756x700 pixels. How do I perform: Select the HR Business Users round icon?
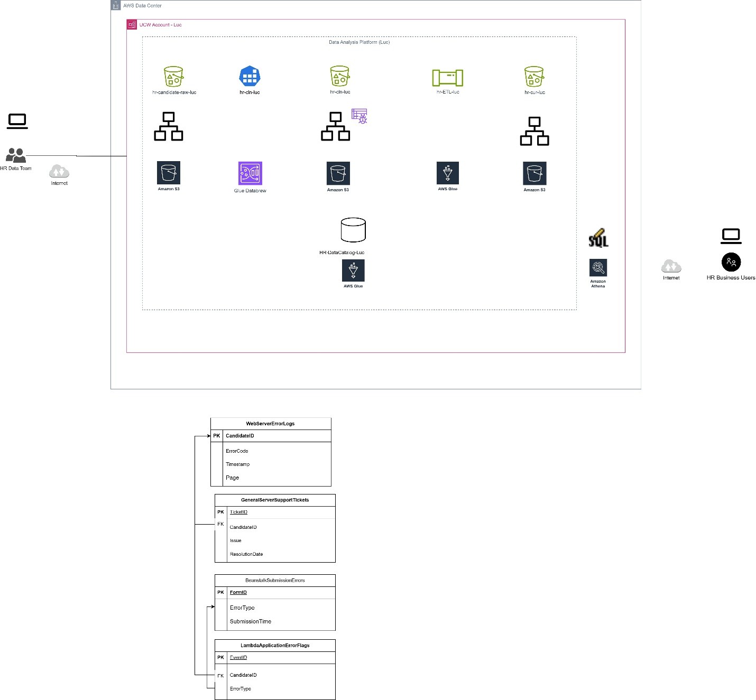pyautogui.click(x=731, y=262)
